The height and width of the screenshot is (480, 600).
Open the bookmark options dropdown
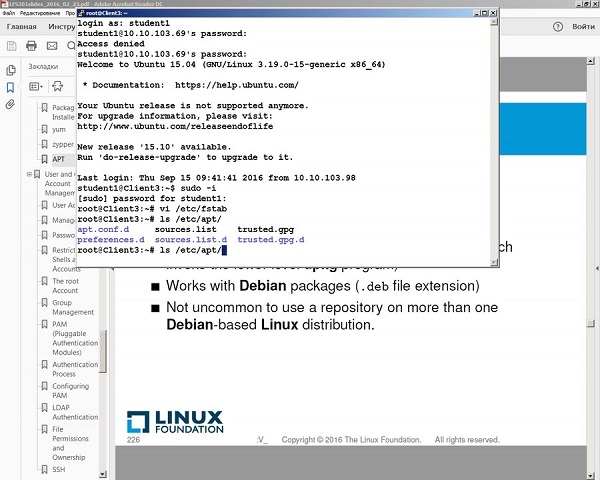[x=38, y=87]
